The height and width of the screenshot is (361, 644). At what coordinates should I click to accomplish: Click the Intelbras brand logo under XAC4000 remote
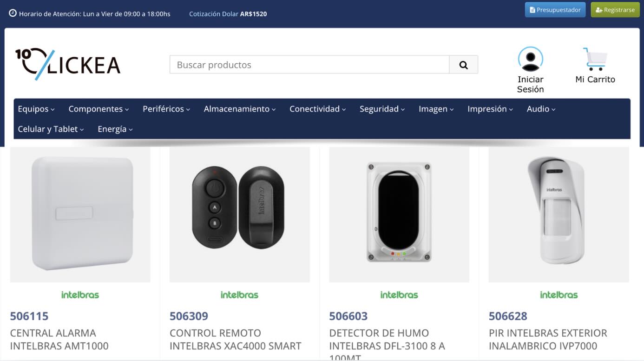pos(239,294)
